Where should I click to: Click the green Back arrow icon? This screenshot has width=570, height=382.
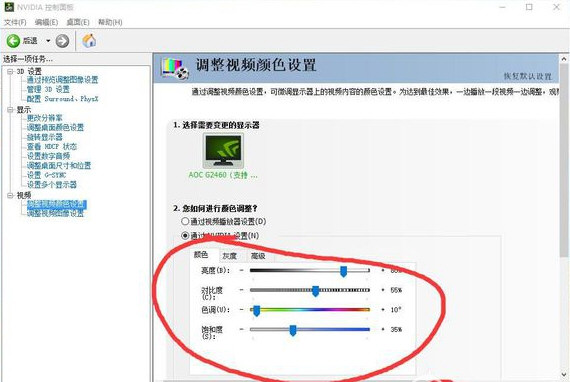[x=13, y=41]
